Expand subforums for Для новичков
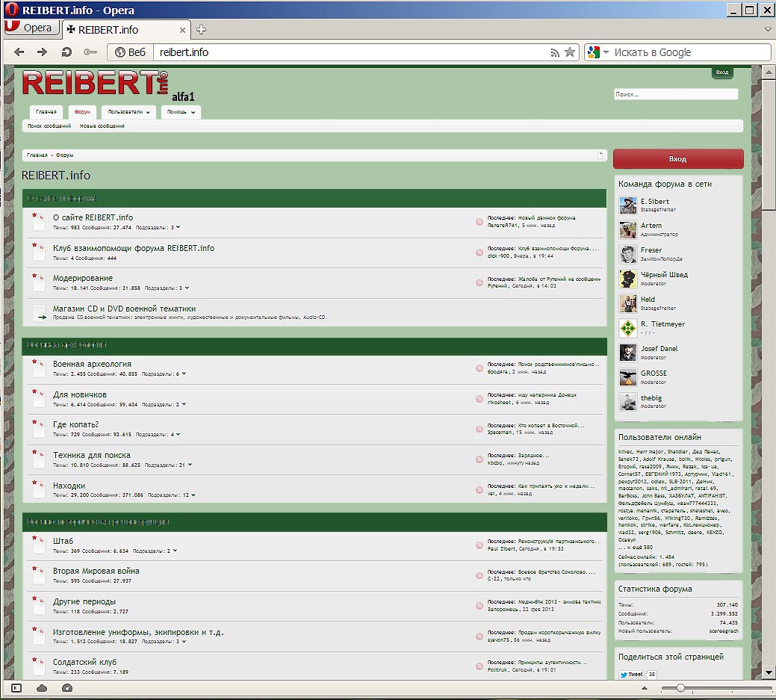The height and width of the screenshot is (700, 776). [184, 404]
